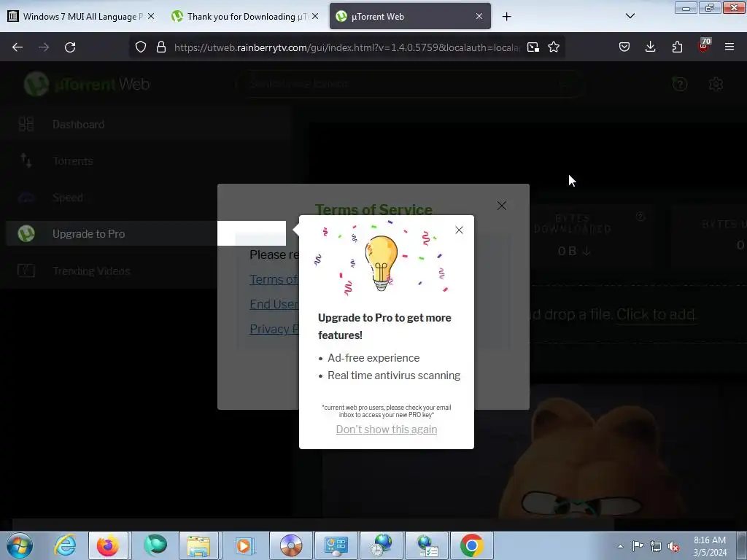Click Firefox icon in taskbar

click(108, 545)
